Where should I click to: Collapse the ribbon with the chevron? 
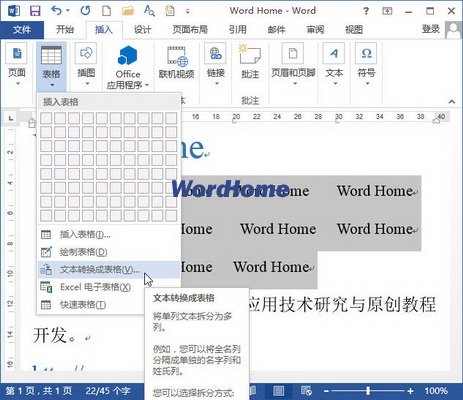[452, 101]
